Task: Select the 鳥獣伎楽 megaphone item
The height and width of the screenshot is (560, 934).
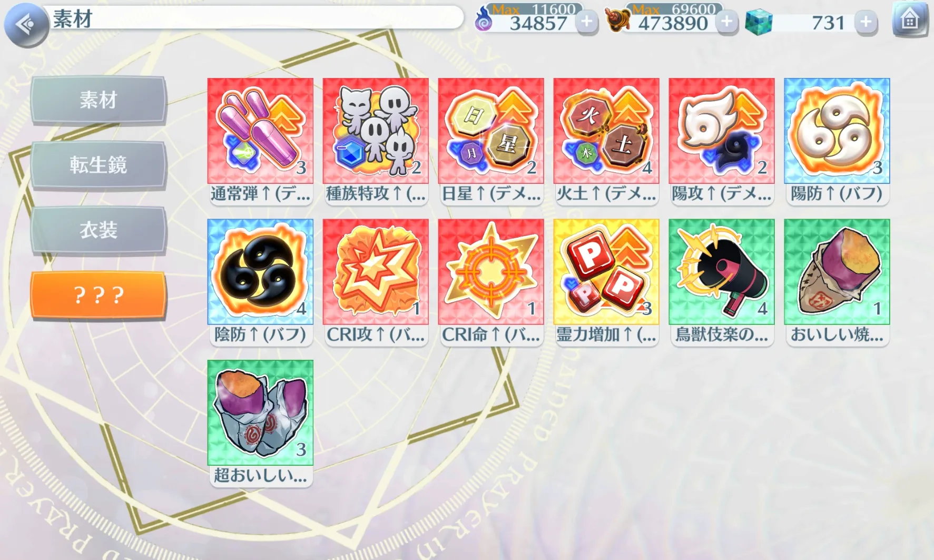Action: pyautogui.click(x=722, y=282)
